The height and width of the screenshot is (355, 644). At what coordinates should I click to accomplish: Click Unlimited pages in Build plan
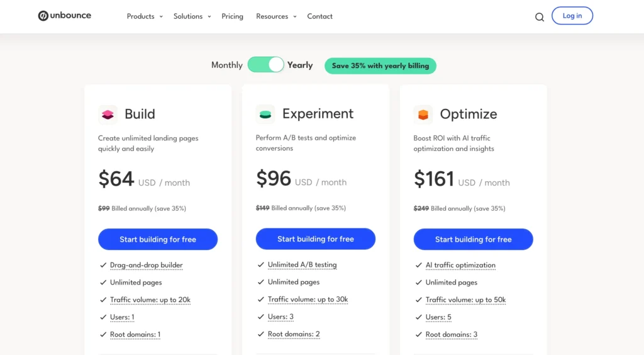pyautogui.click(x=136, y=282)
